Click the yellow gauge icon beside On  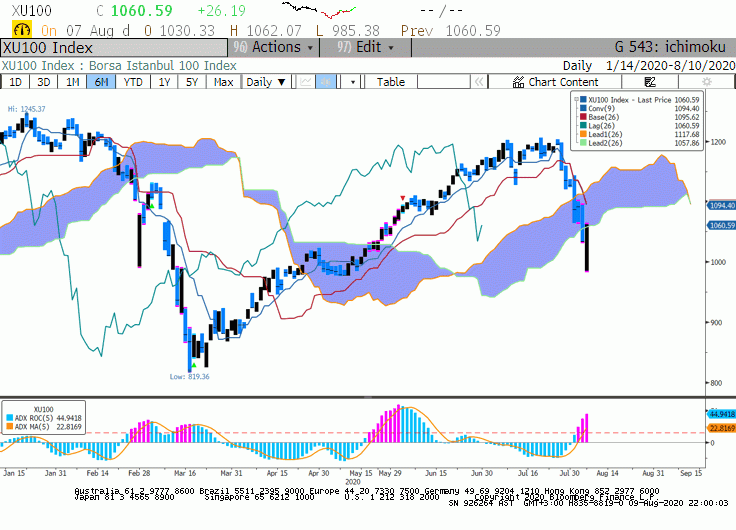(22, 30)
